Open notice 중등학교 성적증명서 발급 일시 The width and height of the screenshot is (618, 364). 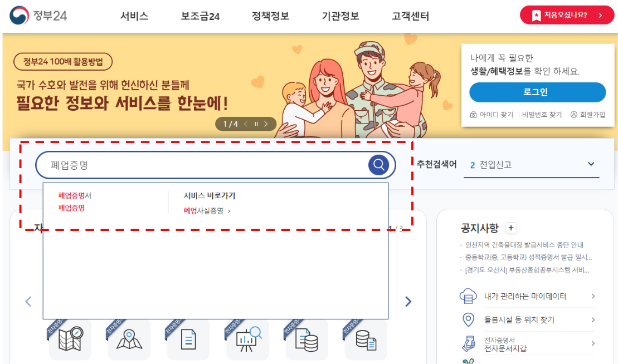528,257
